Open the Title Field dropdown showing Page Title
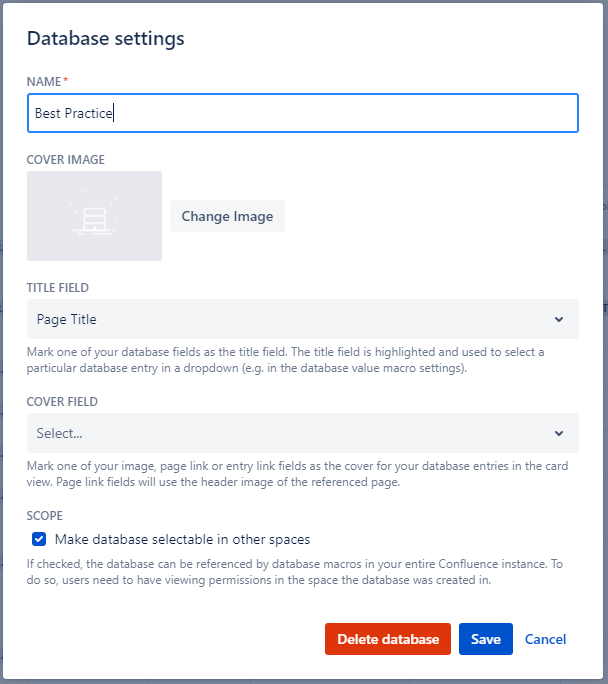 303,319
